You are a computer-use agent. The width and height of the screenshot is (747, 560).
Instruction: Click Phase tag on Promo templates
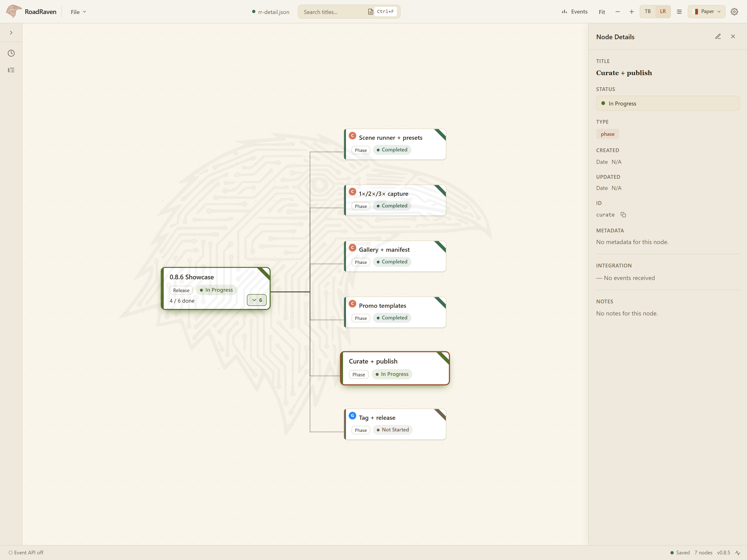click(361, 318)
